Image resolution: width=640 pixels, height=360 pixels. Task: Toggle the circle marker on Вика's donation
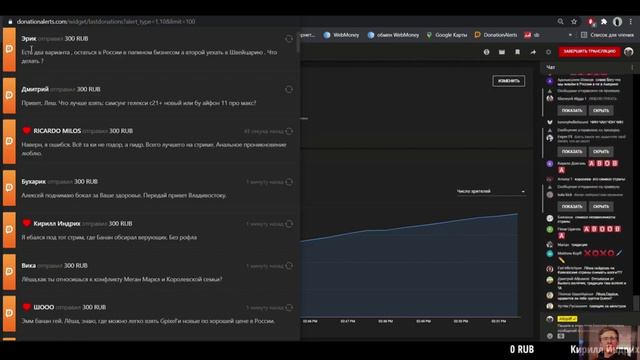(289, 266)
